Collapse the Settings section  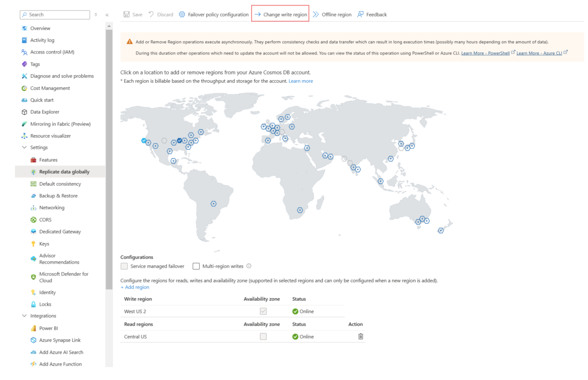[24, 148]
